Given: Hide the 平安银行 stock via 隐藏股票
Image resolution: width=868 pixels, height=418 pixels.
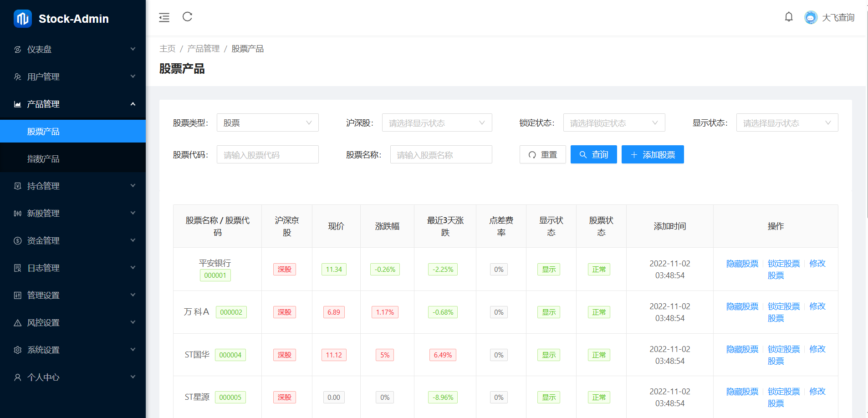Looking at the screenshot, I should click(x=742, y=264).
